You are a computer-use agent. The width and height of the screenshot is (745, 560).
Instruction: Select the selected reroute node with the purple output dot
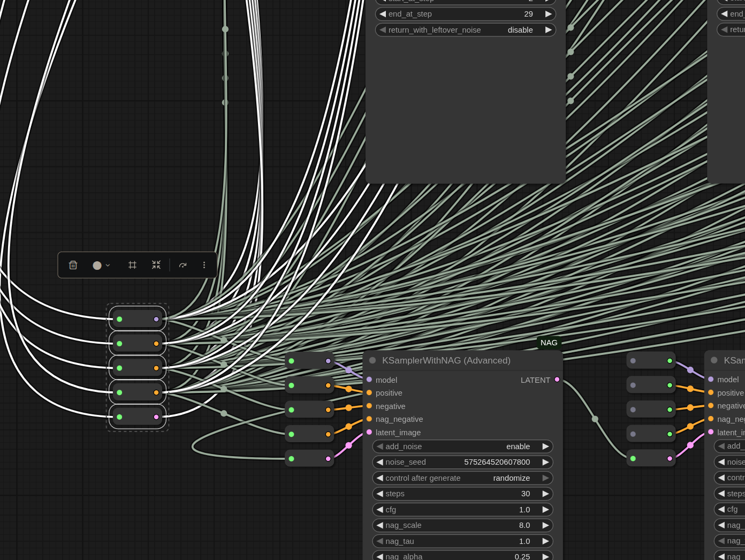tap(138, 319)
